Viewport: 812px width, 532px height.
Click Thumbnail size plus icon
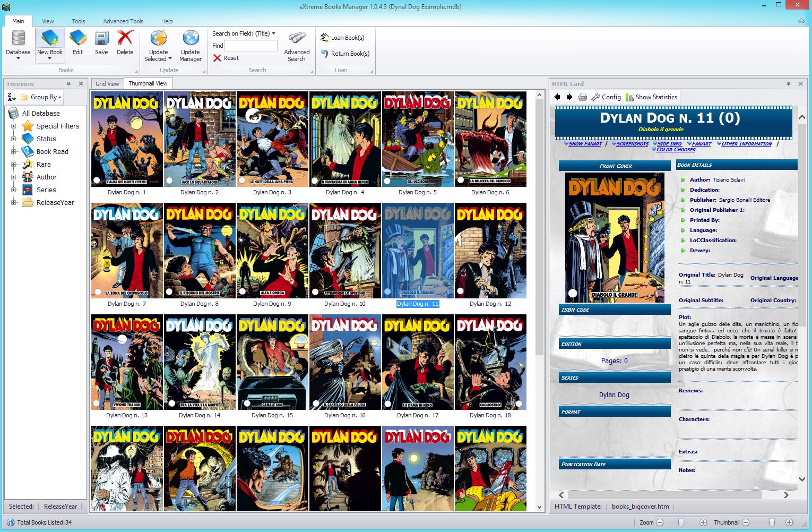tap(789, 522)
